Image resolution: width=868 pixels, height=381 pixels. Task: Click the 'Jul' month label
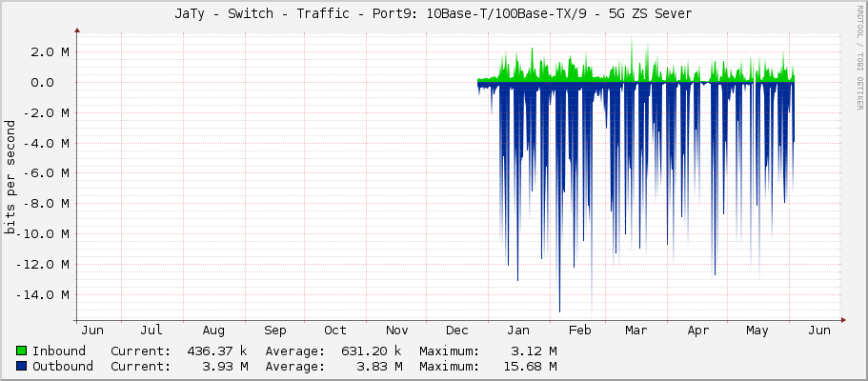point(151,331)
